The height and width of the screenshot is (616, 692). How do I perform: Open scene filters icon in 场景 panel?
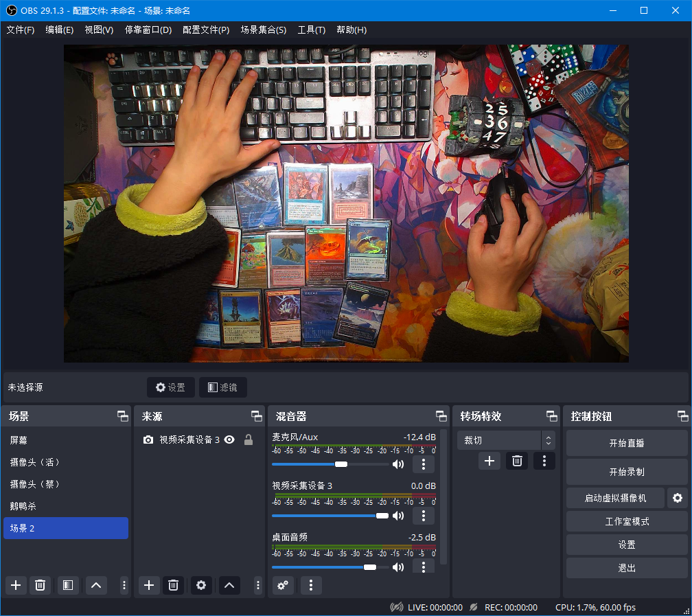coord(67,585)
